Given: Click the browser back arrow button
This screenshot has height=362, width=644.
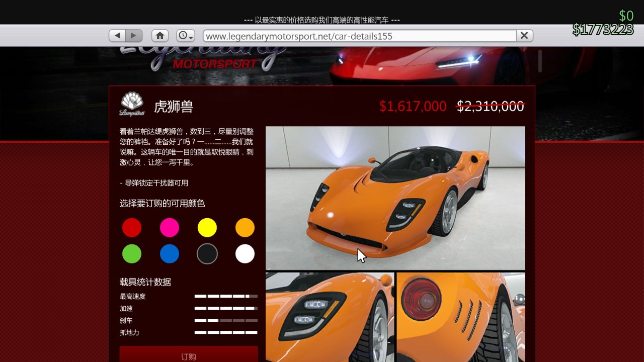Looking at the screenshot, I should pos(117,36).
